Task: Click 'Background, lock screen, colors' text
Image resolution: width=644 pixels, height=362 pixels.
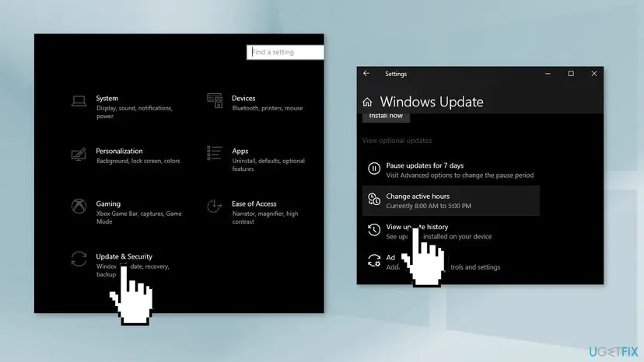Action: [x=138, y=161]
